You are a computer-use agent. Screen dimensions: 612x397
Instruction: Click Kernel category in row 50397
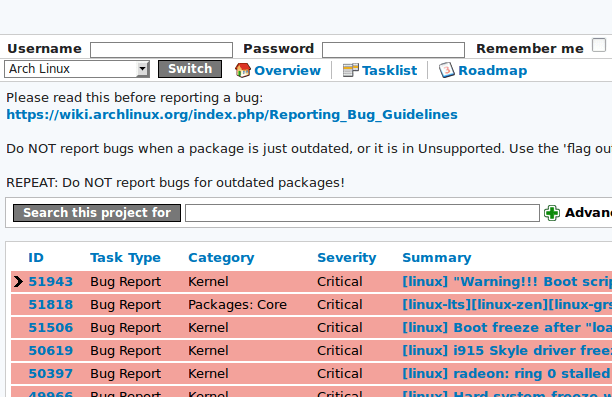208,374
